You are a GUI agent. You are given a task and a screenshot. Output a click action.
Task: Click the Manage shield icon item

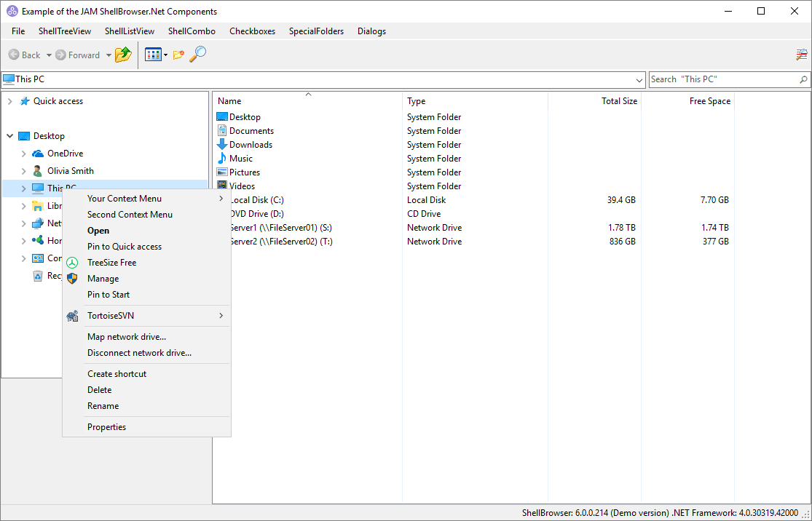click(72, 279)
